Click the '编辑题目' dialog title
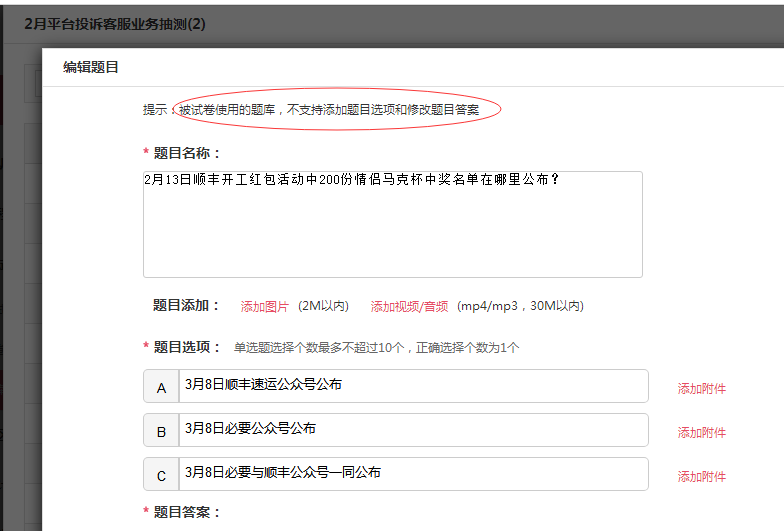784x531 pixels. pos(90,67)
